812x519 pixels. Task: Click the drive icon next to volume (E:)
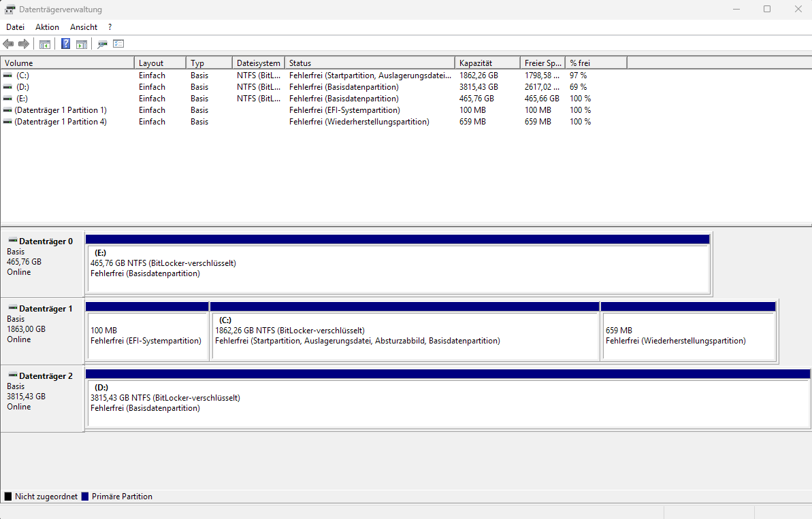click(7, 98)
